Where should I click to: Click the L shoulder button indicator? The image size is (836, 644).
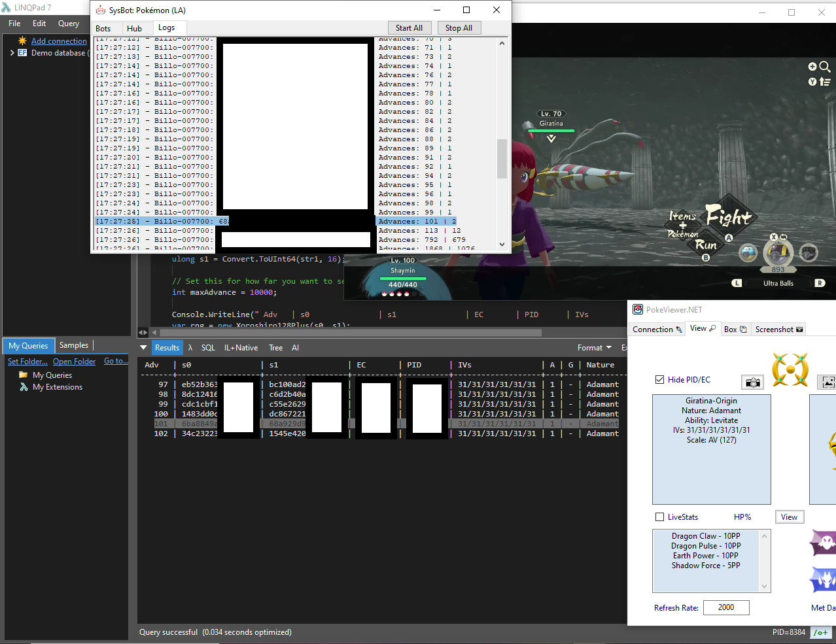point(737,283)
